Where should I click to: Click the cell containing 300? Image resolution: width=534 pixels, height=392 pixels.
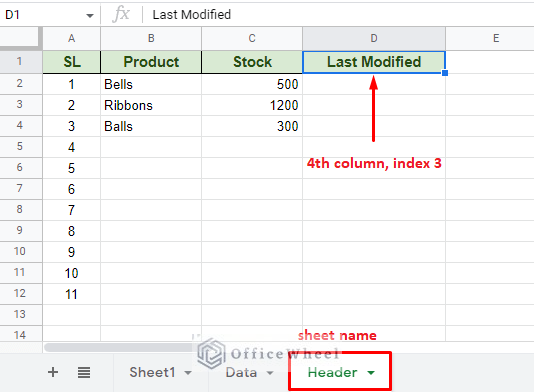(252, 126)
